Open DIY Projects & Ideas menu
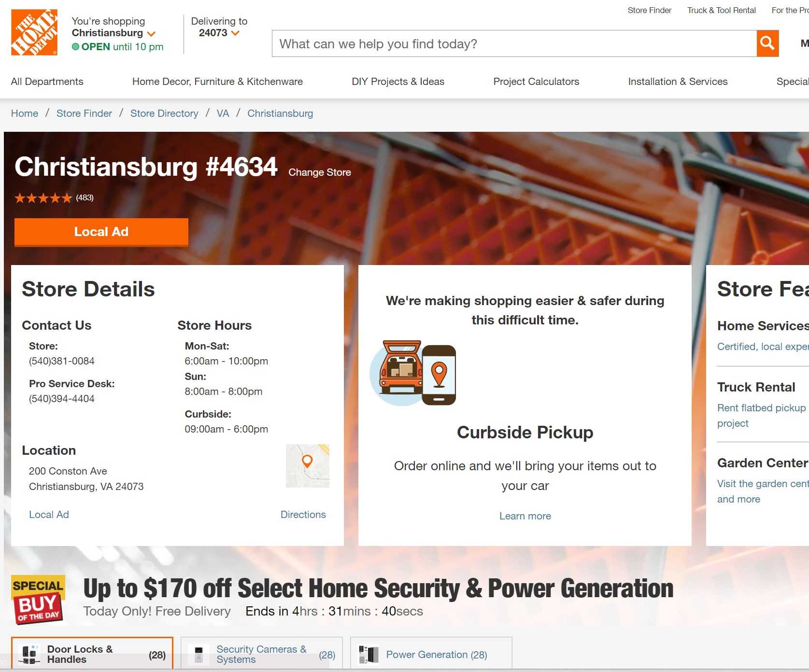The height and width of the screenshot is (672, 809). point(398,82)
